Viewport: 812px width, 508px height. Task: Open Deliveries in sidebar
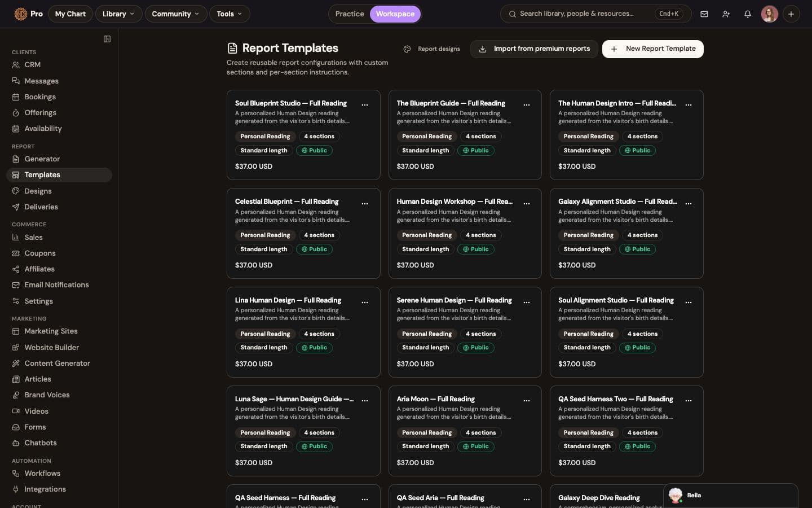click(59, 207)
